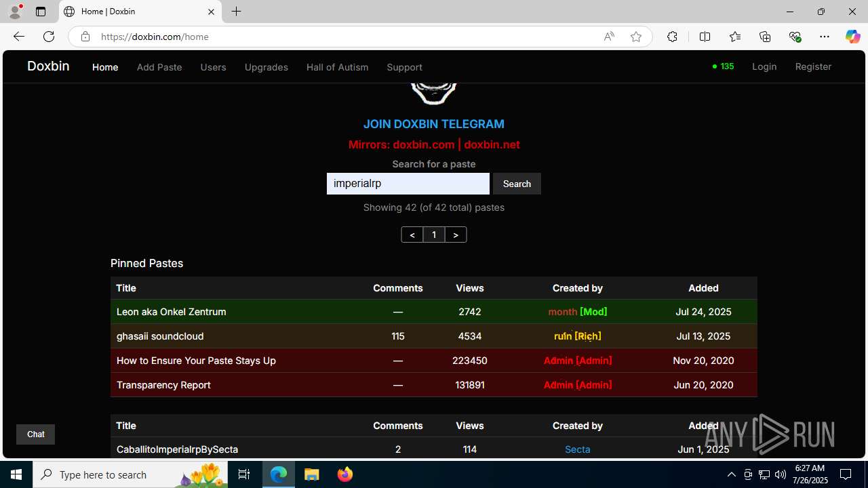The height and width of the screenshot is (488, 868).
Task: Open the notification center icon
Action: coord(846,474)
